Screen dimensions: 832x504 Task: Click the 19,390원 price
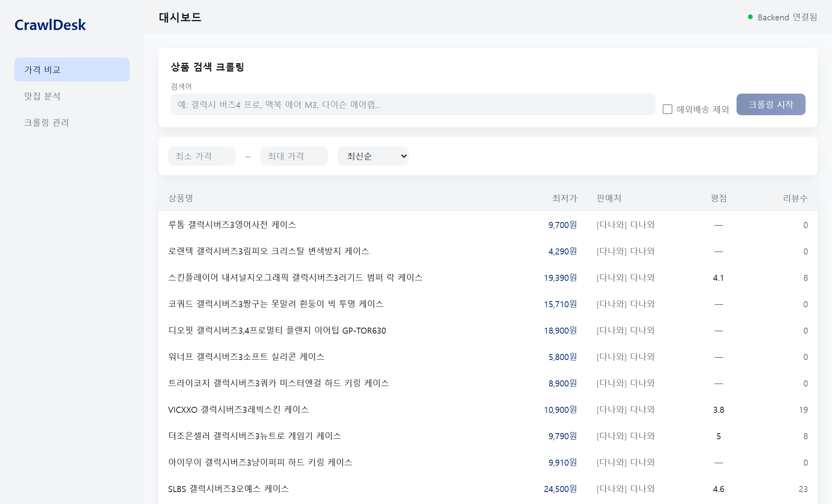(x=560, y=278)
